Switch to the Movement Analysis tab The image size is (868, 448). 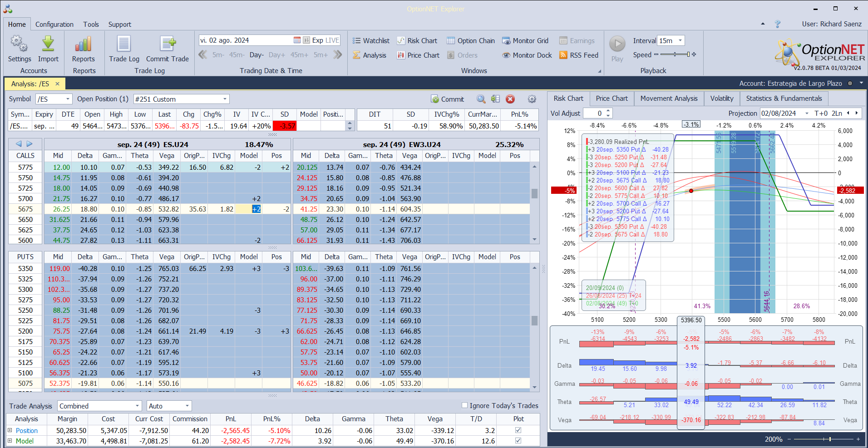click(x=669, y=98)
